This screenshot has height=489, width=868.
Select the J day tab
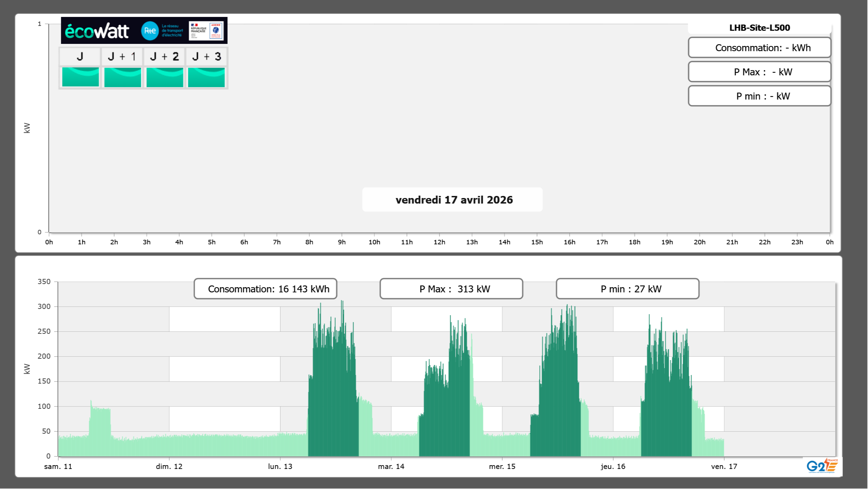click(80, 56)
